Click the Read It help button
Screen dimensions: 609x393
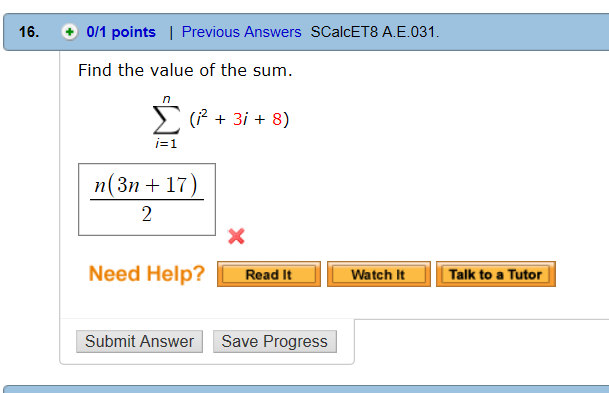pyautogui.click(x=269, y=274)
